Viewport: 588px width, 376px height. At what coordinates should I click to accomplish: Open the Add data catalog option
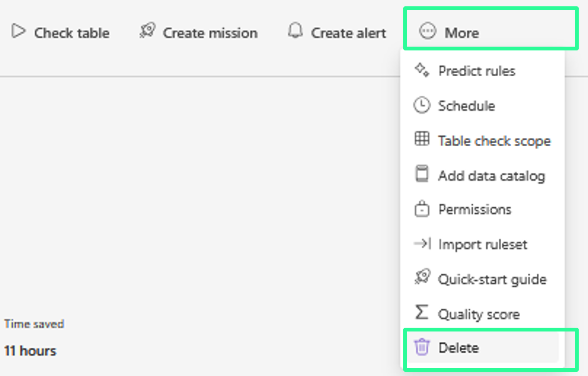tap(491, 175)
